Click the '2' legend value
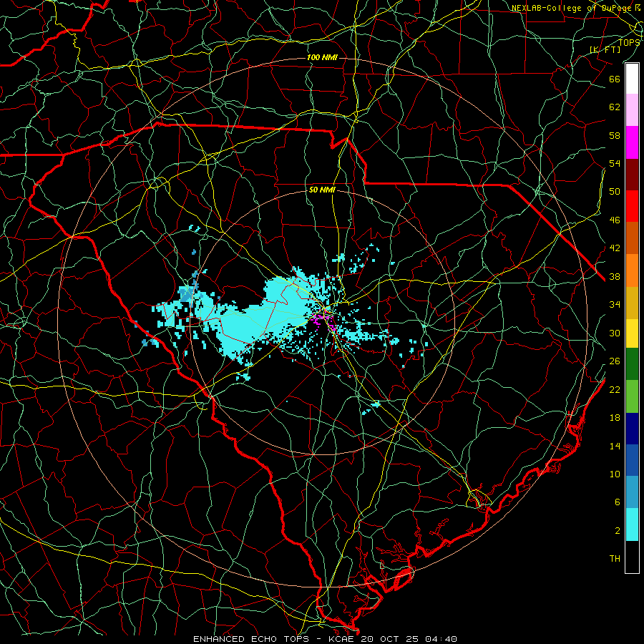The width and height of the screenshot is (644, 644). click(618, 531)
